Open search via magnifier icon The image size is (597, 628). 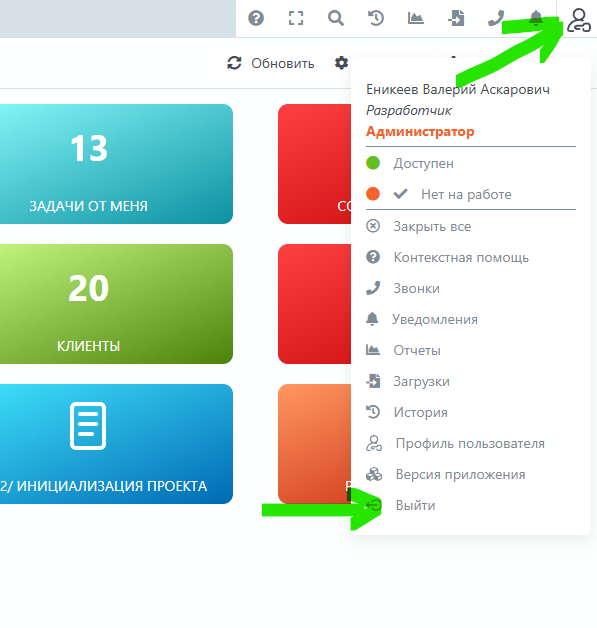pos(336,18)
